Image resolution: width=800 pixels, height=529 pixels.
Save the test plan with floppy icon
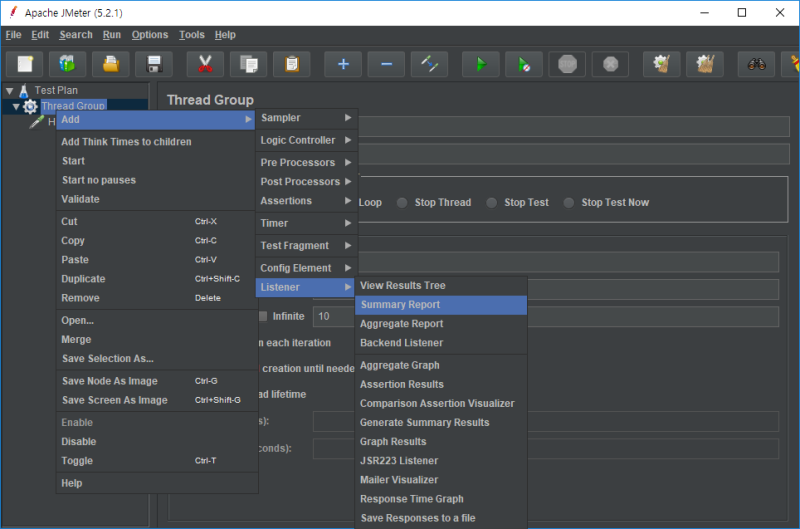[154, 64]
